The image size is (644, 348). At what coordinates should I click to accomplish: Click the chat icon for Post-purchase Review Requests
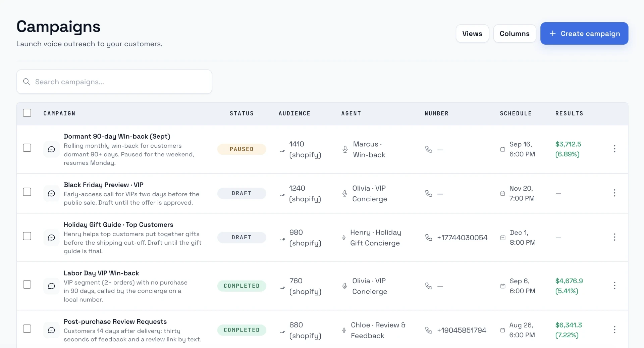(x=51, y=330)
